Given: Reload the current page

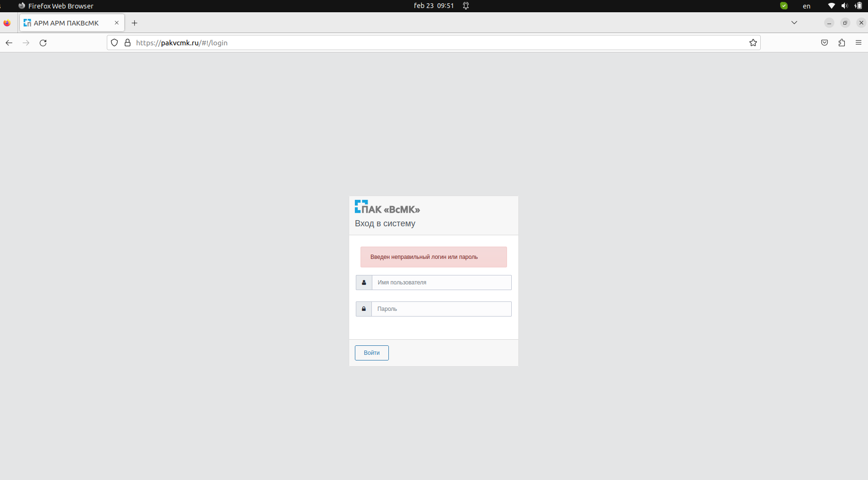Looking at the screenshot, I should click(x=43, y=43).
